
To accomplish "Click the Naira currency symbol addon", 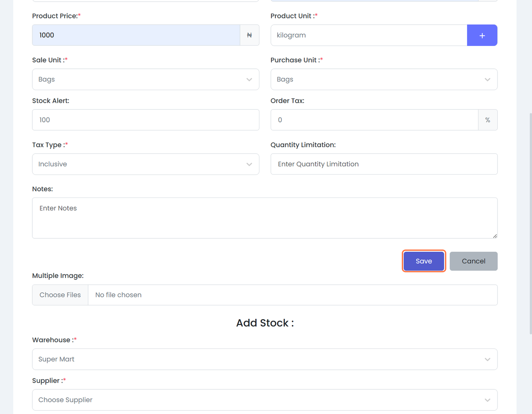I will (x=249, y=35).
